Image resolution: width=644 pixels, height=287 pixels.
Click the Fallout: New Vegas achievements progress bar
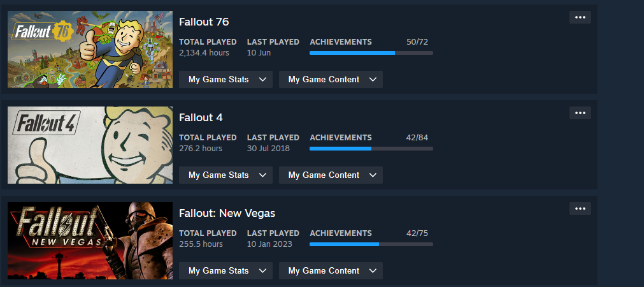click(x=371, y=244)
